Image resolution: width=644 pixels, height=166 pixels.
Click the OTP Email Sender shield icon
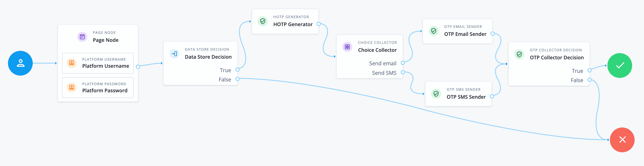click(433, 31)
